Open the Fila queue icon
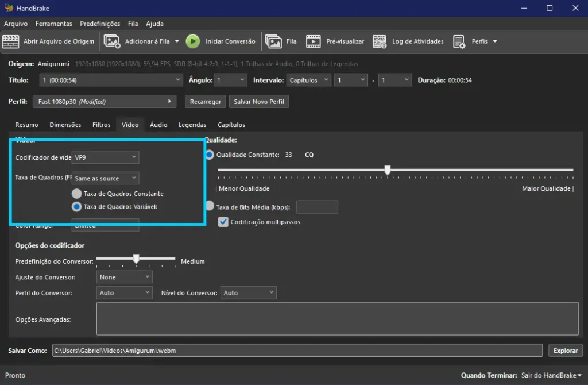The image size is (588, 385). click(x=273, y=41)
